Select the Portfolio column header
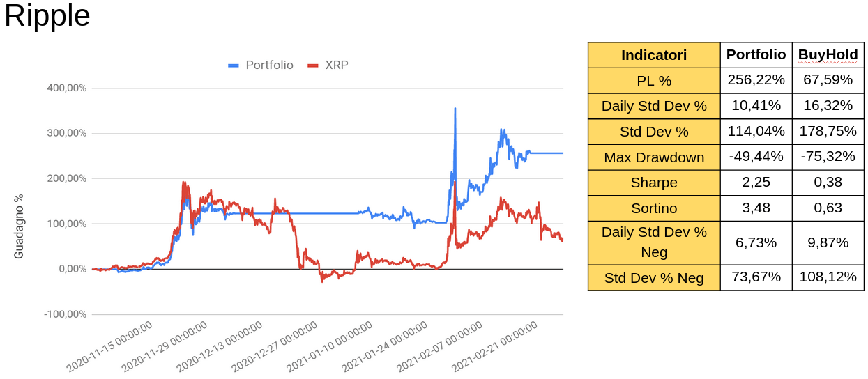The height and width of the screenshot is (379, 868). point(756,55)
